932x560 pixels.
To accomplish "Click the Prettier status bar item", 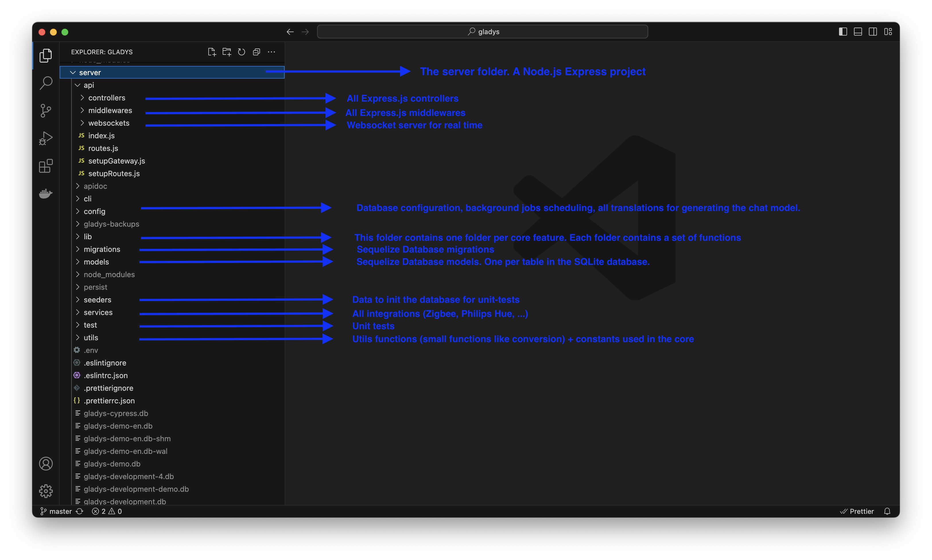I will (857, 511).
